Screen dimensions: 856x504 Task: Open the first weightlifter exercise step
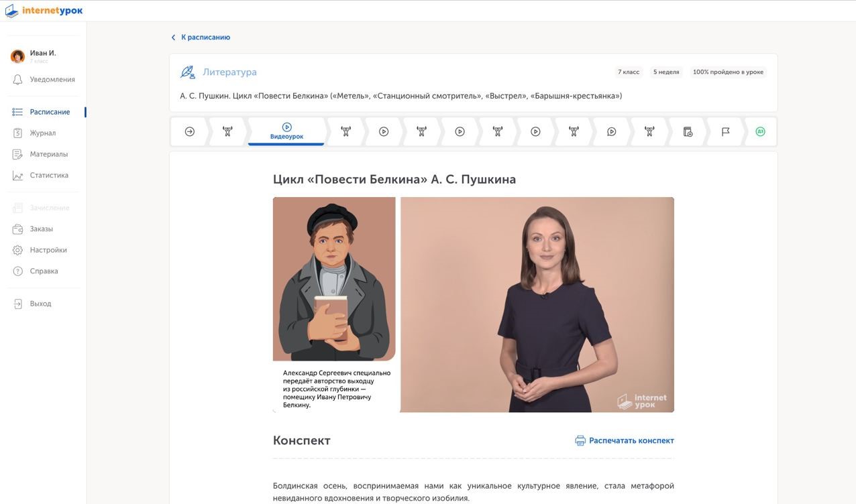coord(227,132)
